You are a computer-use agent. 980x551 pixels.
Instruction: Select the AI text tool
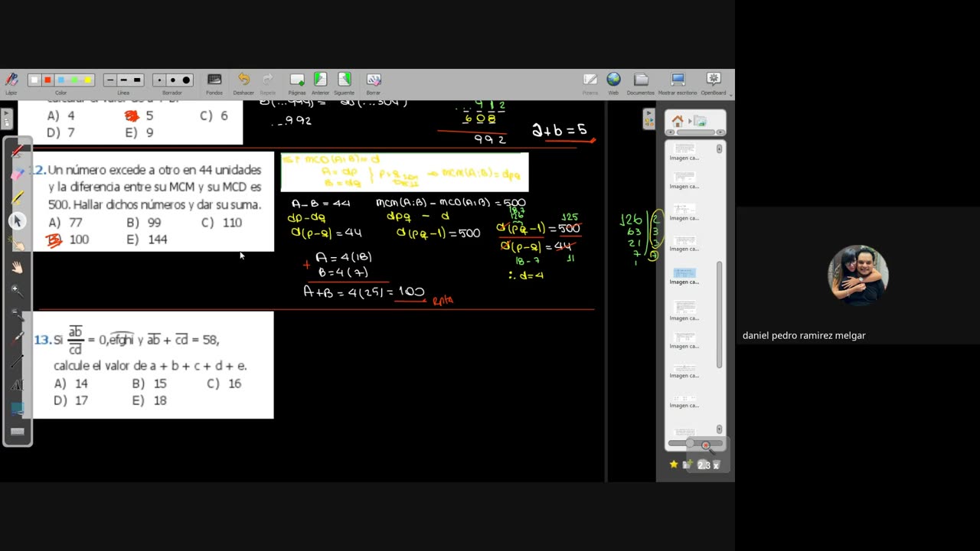click(x=17, y=385)
